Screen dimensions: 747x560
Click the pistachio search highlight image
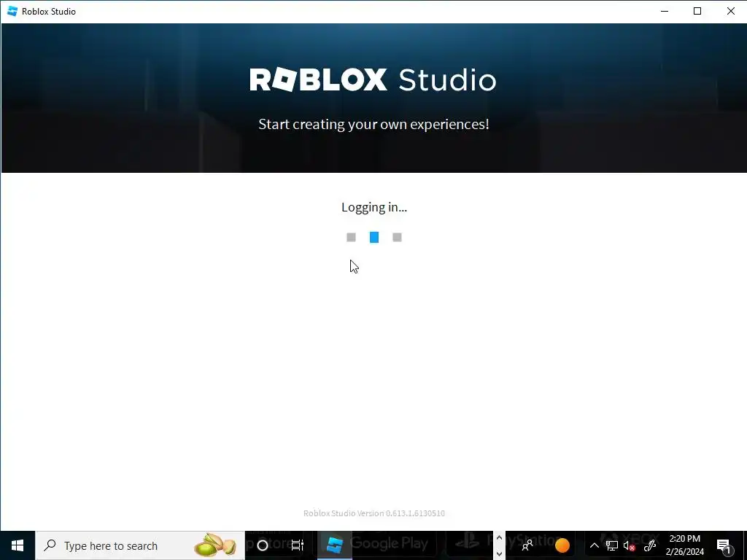point(215,545)
